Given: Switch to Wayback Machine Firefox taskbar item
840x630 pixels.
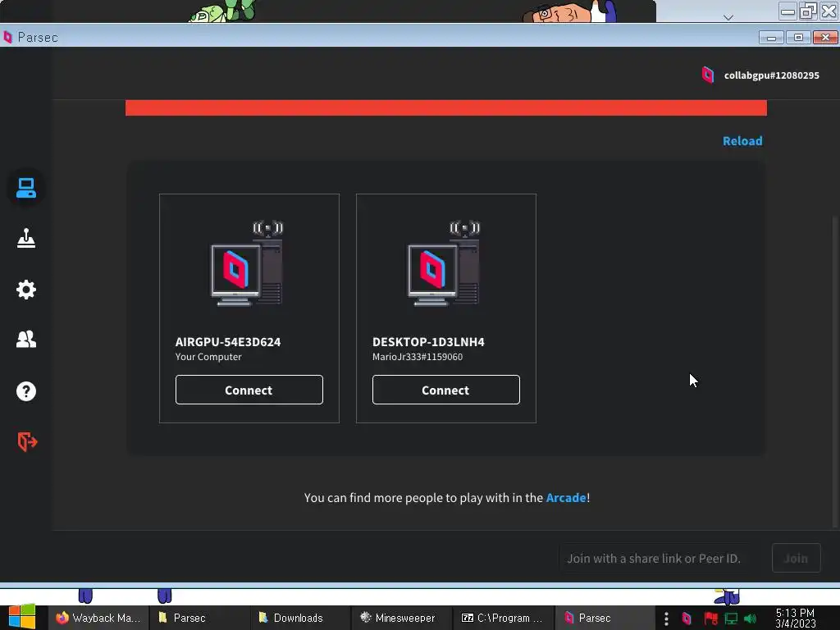Looking at the screenshot, I should 98,618.
